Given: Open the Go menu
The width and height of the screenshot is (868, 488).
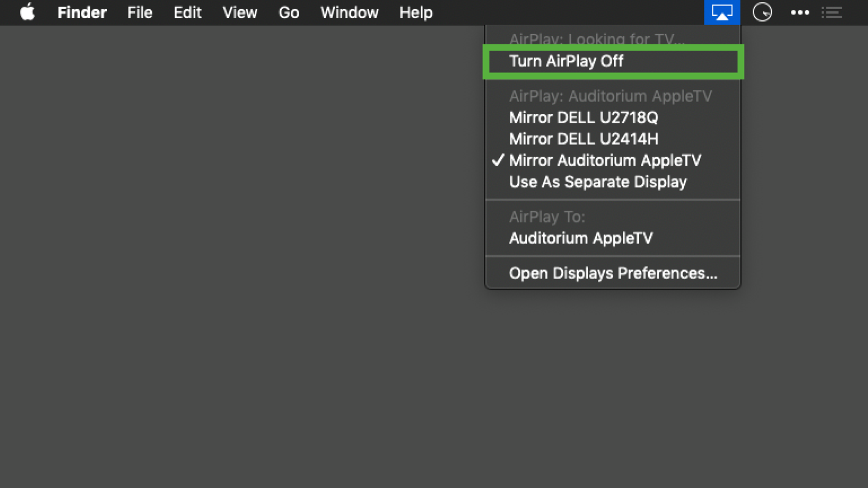Looking at the screenshot, I should (288, 12).
